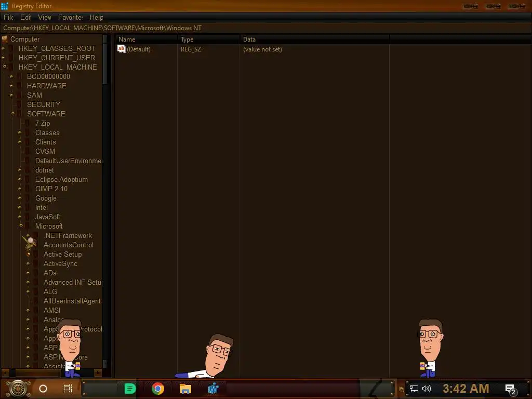This screenshot has height=399, width=532.
Task: Select the ALG key
Action: click(x=50, y=291)
